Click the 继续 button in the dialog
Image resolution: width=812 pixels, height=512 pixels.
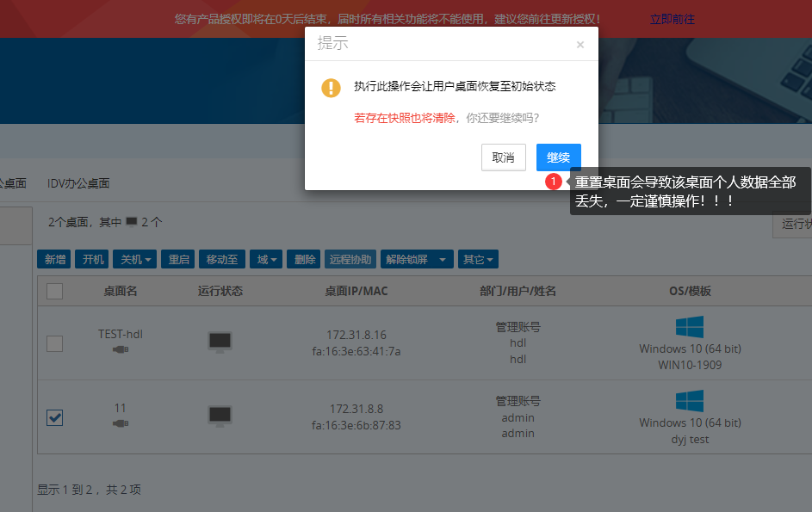[558, 157]
